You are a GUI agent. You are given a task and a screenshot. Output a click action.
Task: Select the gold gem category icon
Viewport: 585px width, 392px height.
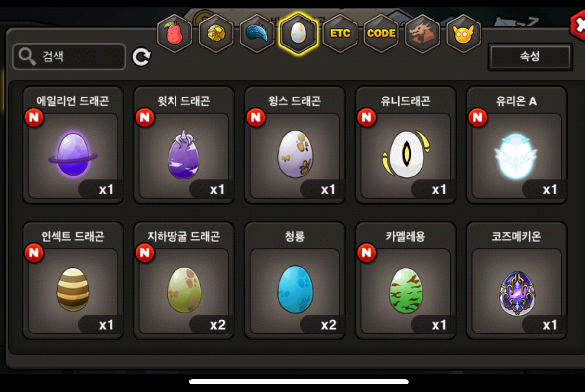(216, 33)
